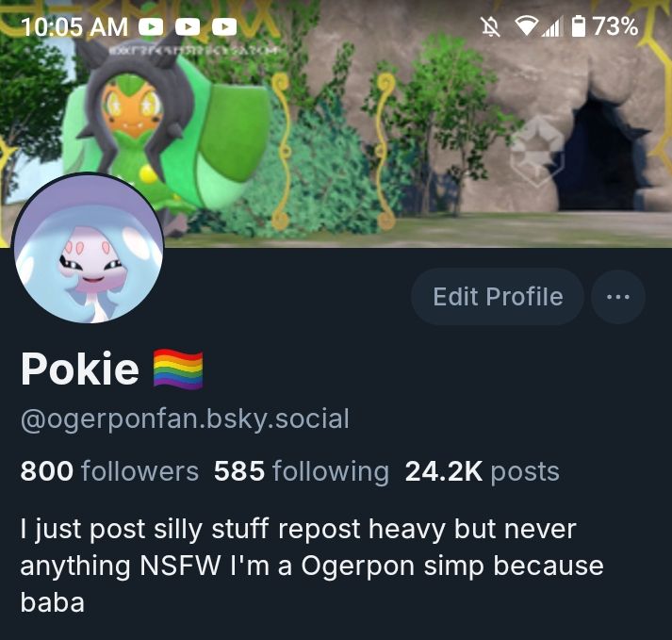Tap the profile bio about Ogerpon
This screenshot has width=672, height=640.
pos(312,566)
